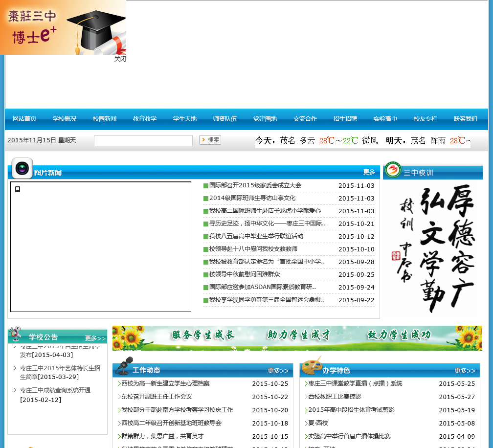Click the broken image icon in the photo frame

point(18,189)
